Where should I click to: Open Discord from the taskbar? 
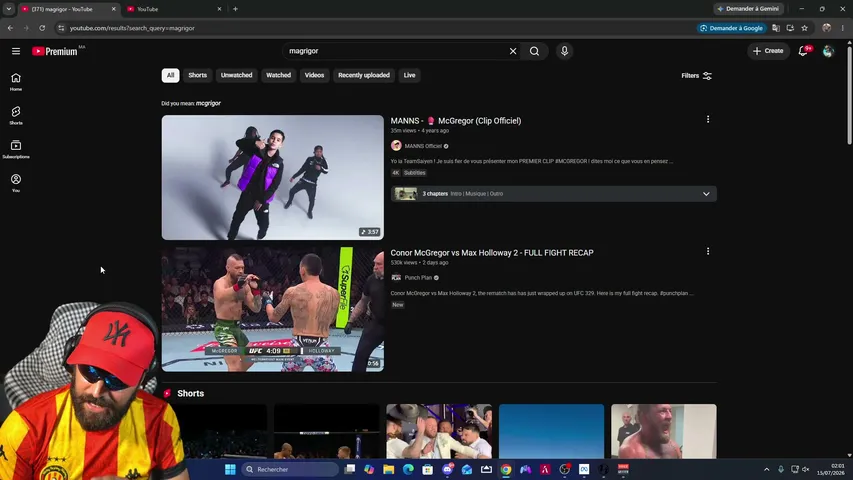click(x=448, y=469)
